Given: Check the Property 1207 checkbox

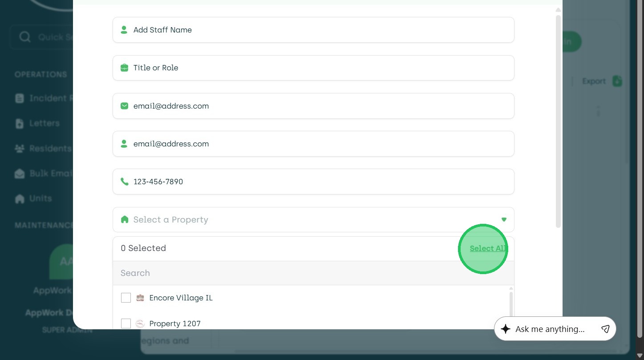Looking at the screenshot, I should 126,324.
